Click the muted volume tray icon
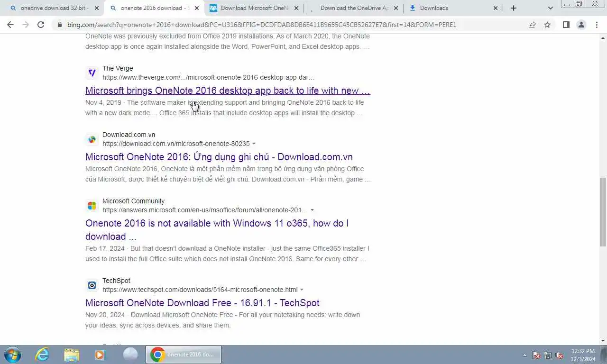The height and width of the screenshot is (364, 607). point(559,355)
